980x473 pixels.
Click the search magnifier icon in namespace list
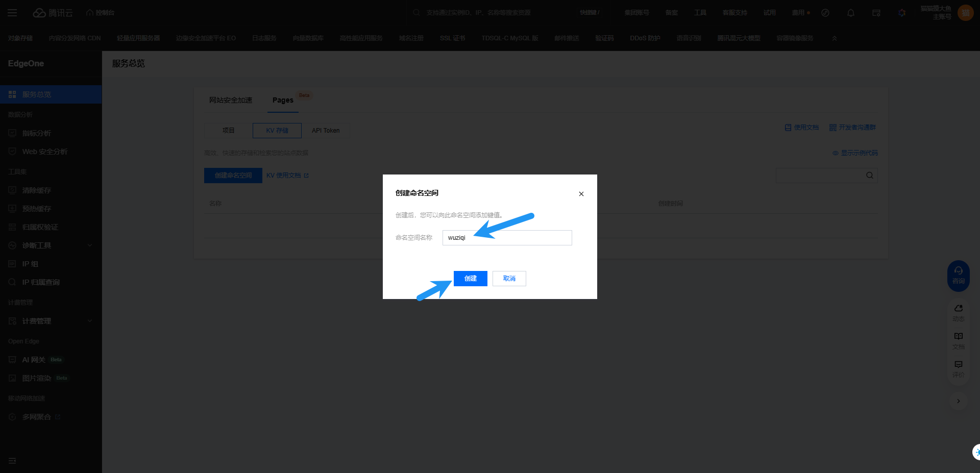[869, 176]
